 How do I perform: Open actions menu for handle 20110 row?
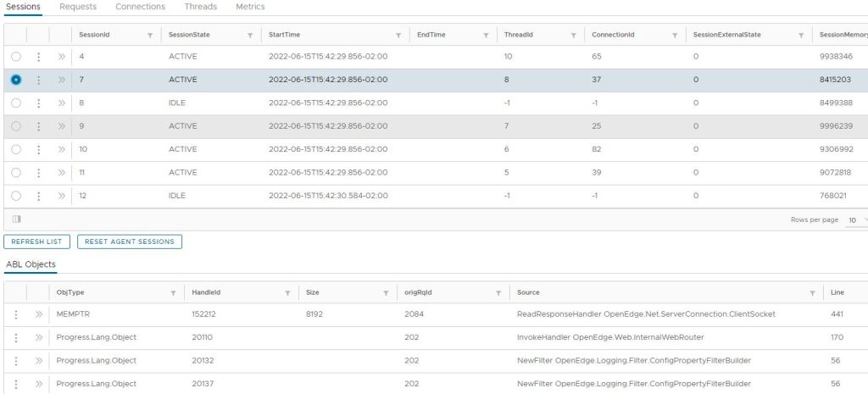pyautogui.click(x=16, y=337)
